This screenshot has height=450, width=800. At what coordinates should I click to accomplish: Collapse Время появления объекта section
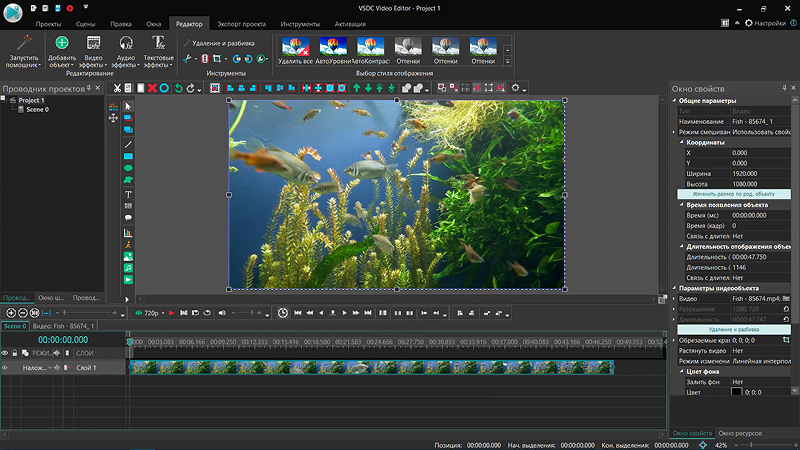pyautogui.click(x=682, y=205)
